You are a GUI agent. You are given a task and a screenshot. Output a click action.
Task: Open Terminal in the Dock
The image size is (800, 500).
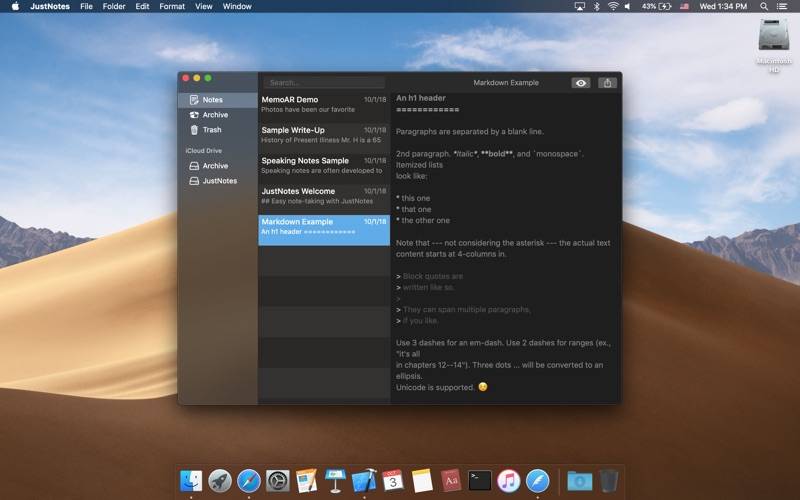pyautogui.click(x=480, y=481)
